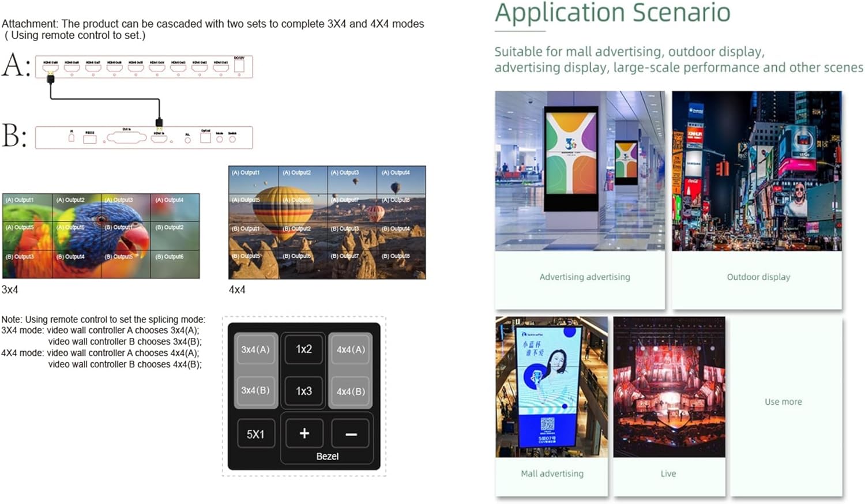The height and width of the screenshot is (504, 865).
Task: Open the mall advertising banner photo
Action: coord(551,386)
